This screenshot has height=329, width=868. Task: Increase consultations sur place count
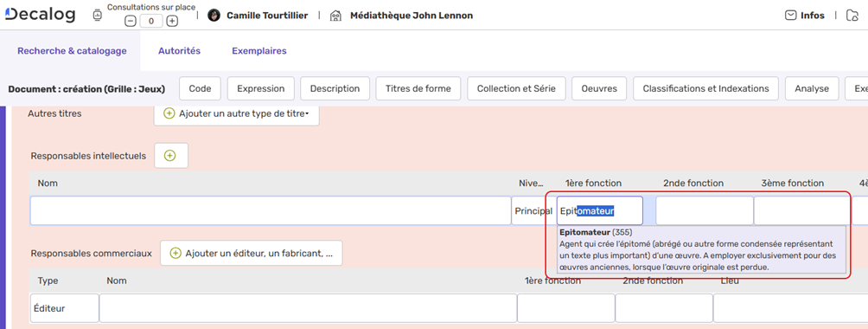[172, 21]
